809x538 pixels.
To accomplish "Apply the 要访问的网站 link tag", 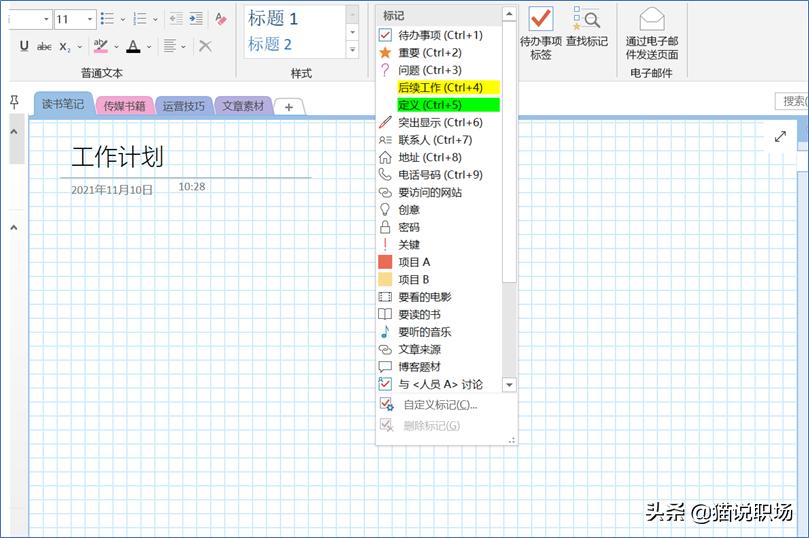I will (439, 192).
